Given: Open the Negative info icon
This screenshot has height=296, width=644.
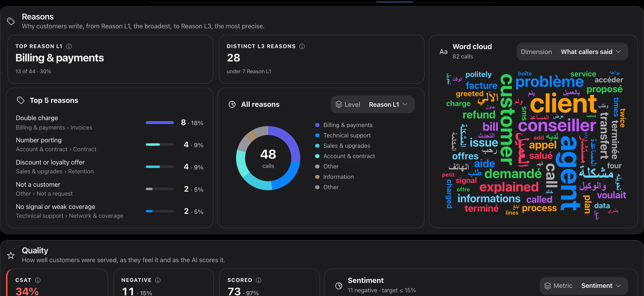Looking at the screenshot, I should point(158,280).
